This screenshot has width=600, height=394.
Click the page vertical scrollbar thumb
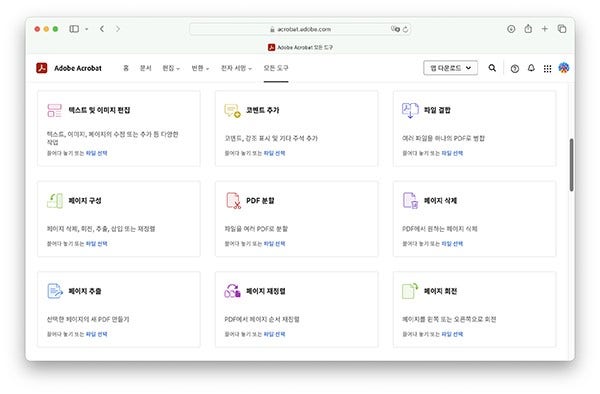click(572, 165)
